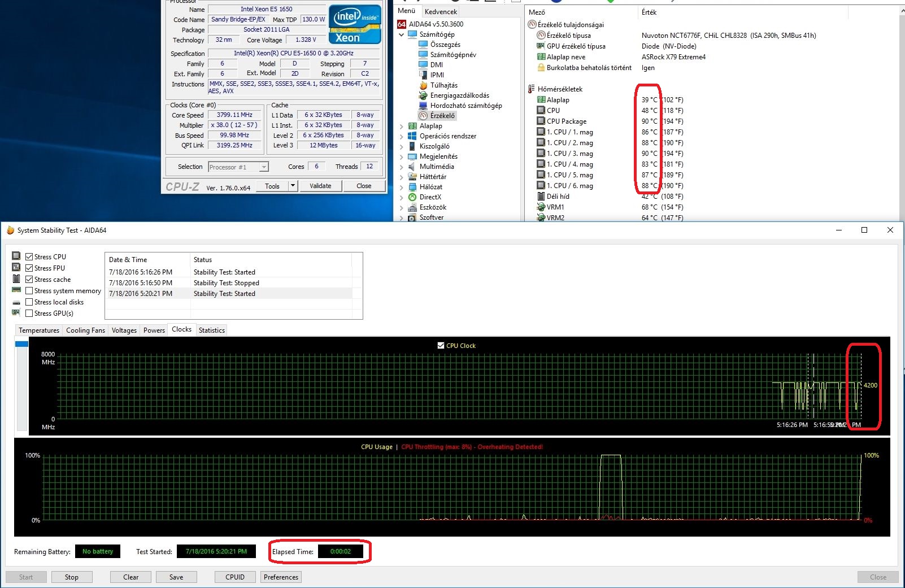Image resolution: width=905 pixels, height=588 pixels.
Task: Select the Számítógép computer icon in tree
Action: click(412, 34)
